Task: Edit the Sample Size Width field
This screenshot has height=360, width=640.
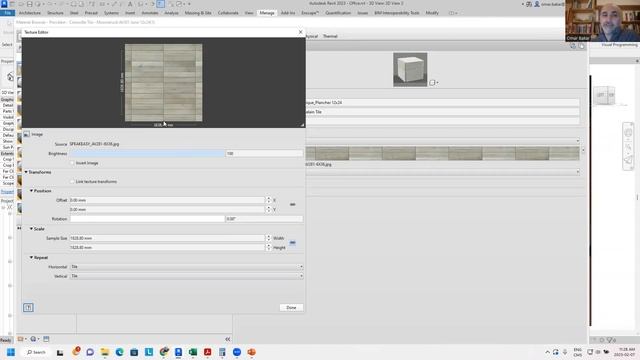Action: (x=167, y=238)
